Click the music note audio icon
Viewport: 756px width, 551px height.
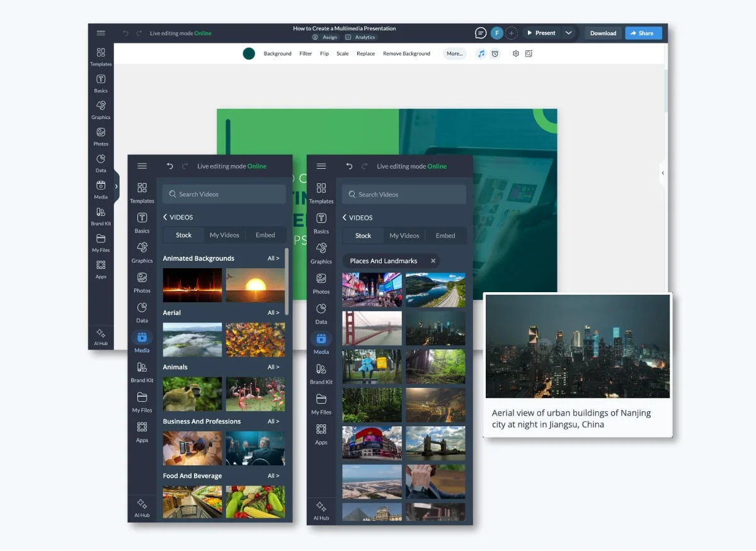tap(481, 54)
